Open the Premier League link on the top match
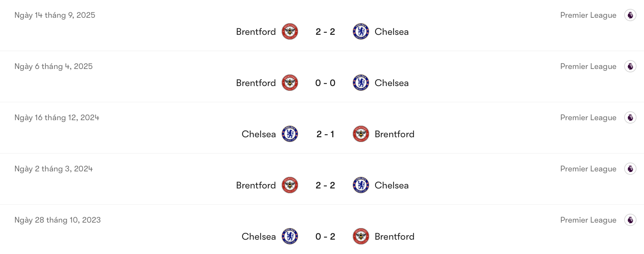 (x=588, y=15)
